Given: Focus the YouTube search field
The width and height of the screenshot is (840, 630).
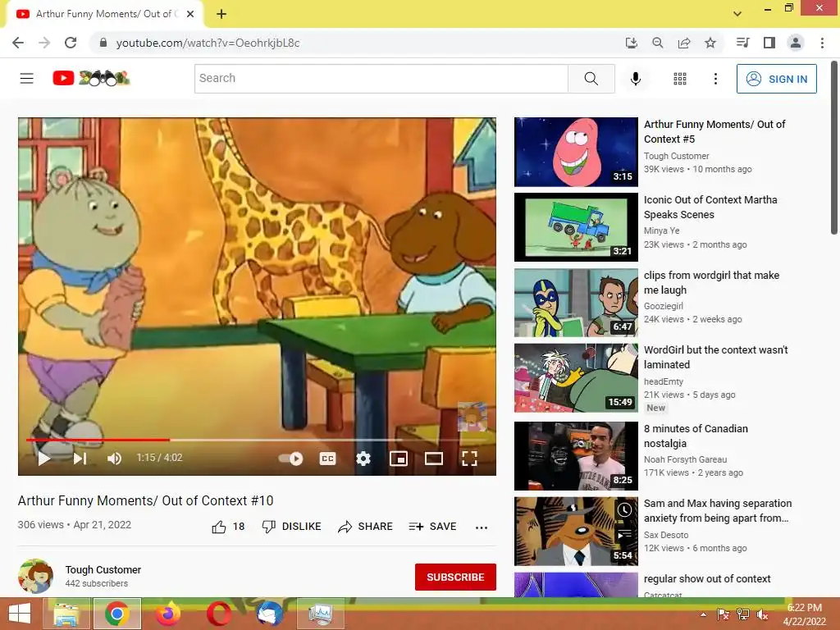Looking at the screenshot, I should pyautogui.click(x=381, y=78).
